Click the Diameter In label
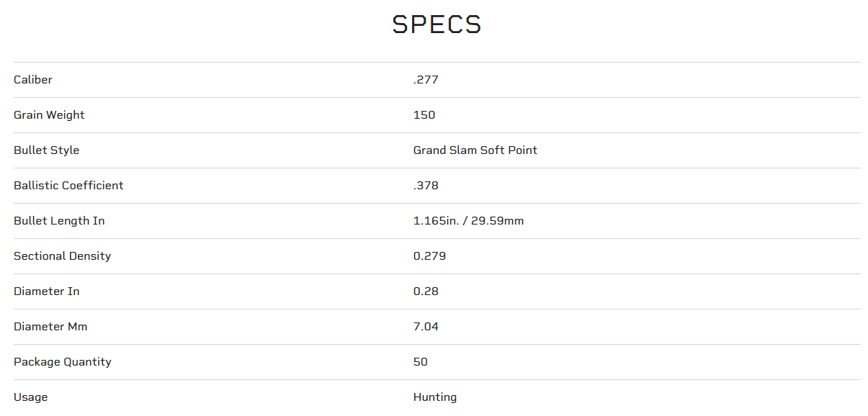The width and height of the screenshot is (868, 416). coord(47,291)
